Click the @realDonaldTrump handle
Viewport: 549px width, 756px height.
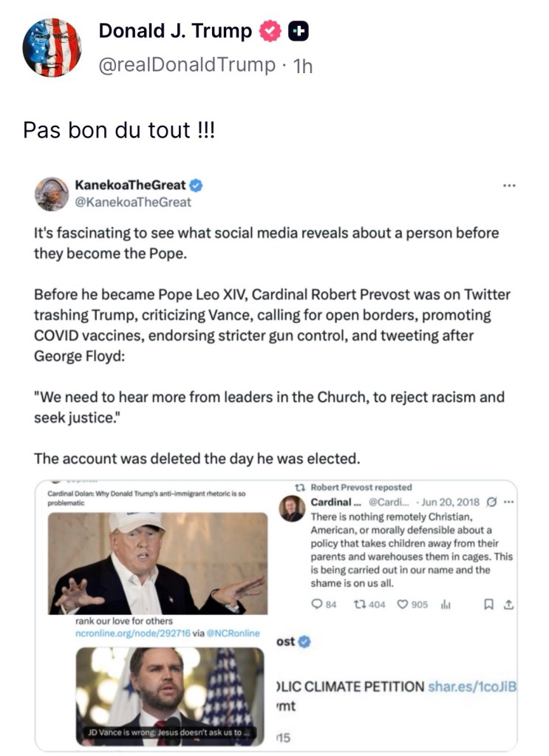coord(186,65)
